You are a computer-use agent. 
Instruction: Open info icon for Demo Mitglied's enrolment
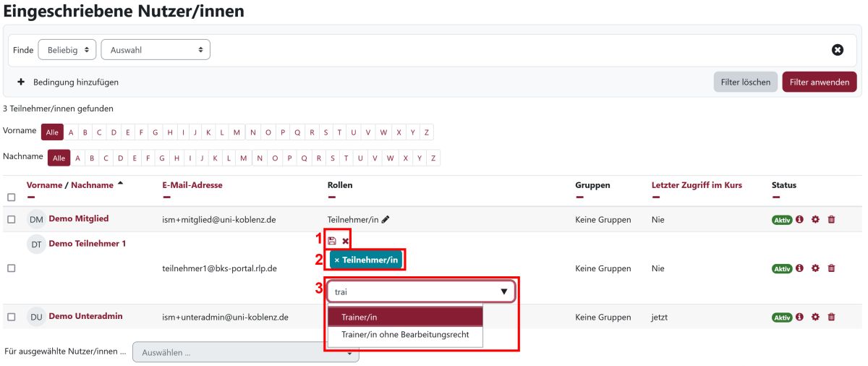tap(800, 219)
